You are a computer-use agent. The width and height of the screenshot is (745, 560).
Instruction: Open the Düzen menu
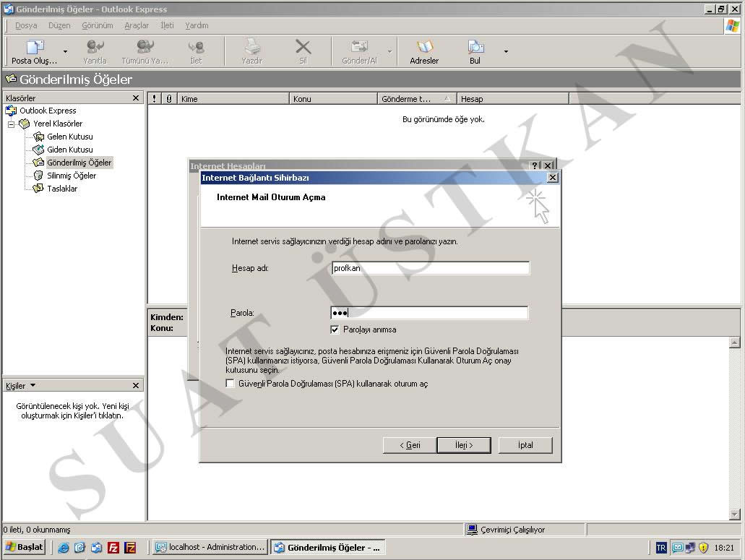59,25
